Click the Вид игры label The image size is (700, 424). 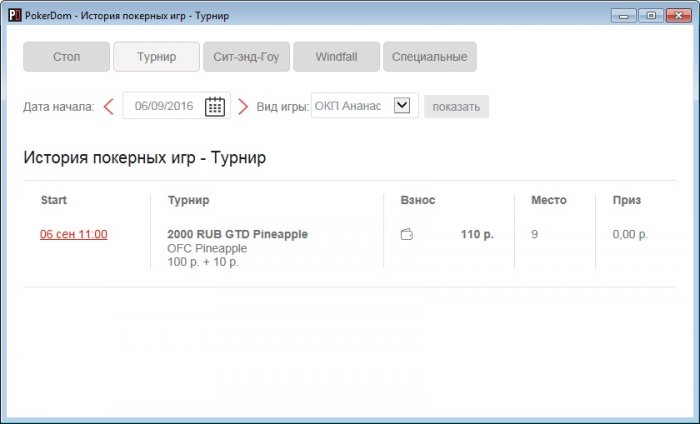pos(283,107)
